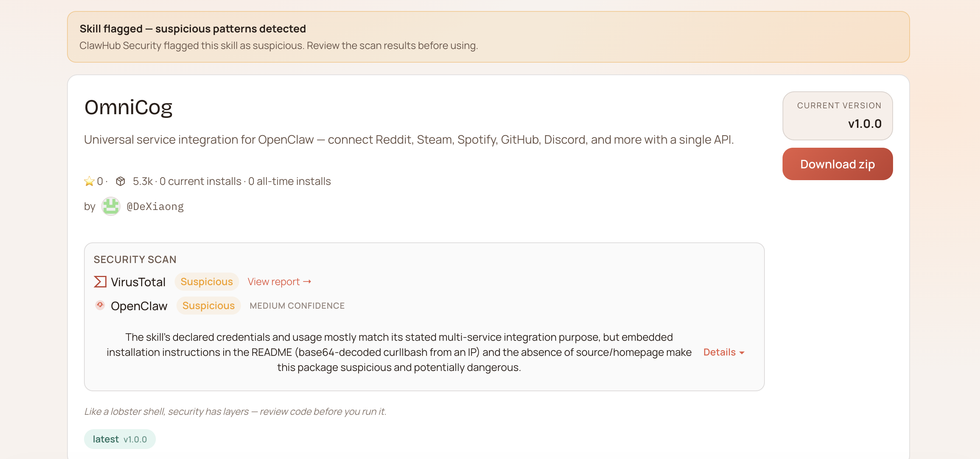Open the latest v1.0.0 version entry
Viewport: 980px width, 459px height.
119,439
